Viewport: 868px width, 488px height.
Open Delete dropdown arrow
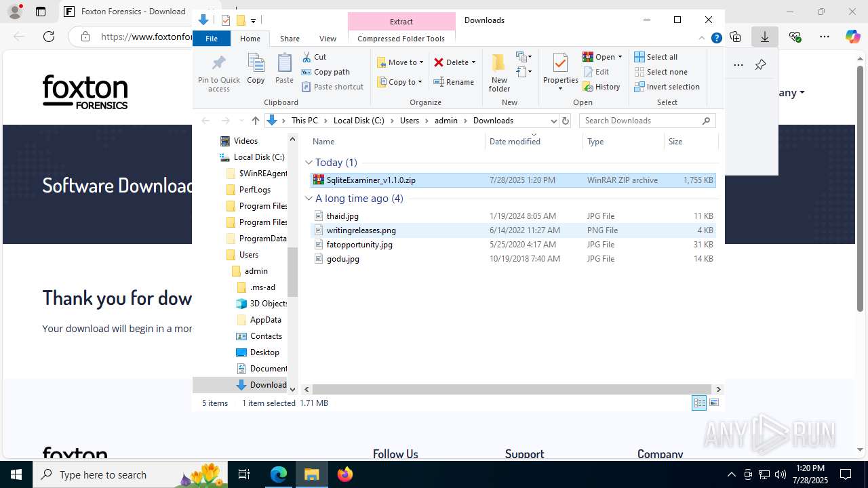(473, 62)
